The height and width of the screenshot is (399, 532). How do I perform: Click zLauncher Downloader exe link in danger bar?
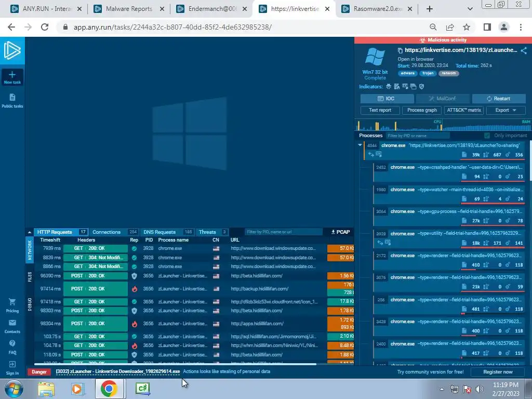point(118,371)
